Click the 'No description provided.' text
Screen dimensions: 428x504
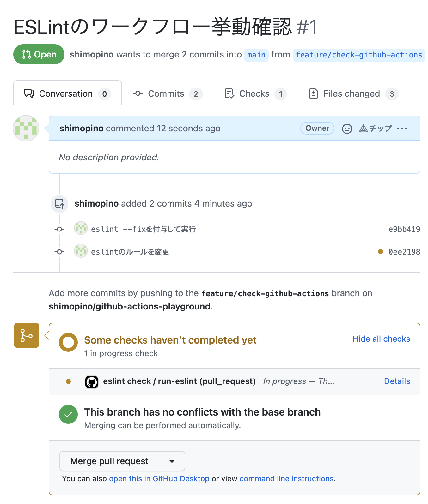pyautogui.click(x=109, y=157)
